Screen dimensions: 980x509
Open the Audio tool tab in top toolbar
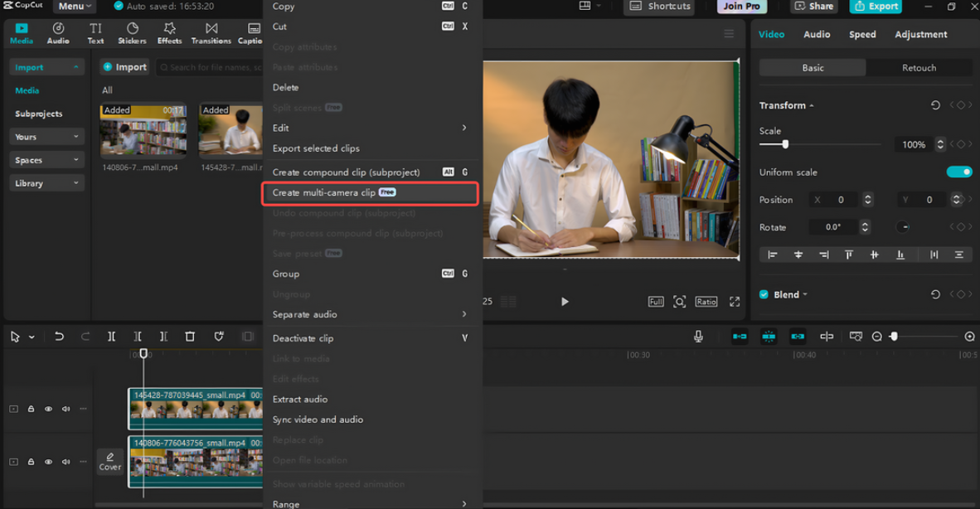[58, 33]
